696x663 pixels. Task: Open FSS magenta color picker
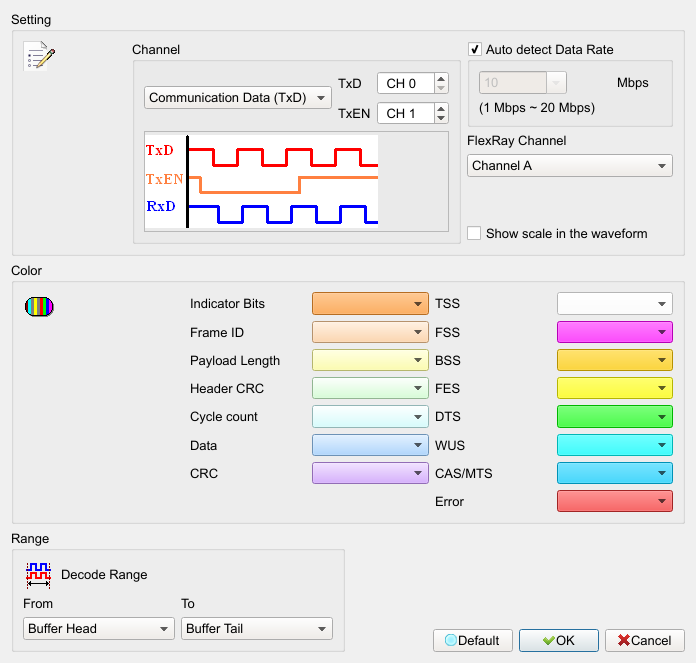click(615, 332)
